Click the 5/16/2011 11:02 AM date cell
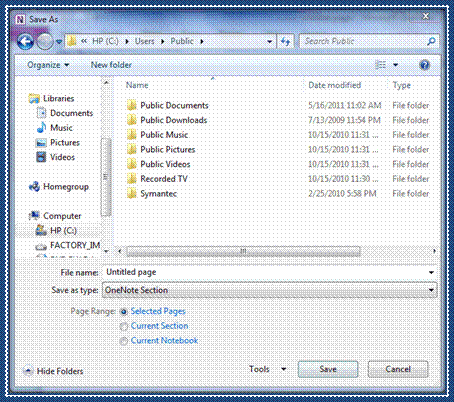This screenshot has width=454, height=402. [x=345, y=105]
